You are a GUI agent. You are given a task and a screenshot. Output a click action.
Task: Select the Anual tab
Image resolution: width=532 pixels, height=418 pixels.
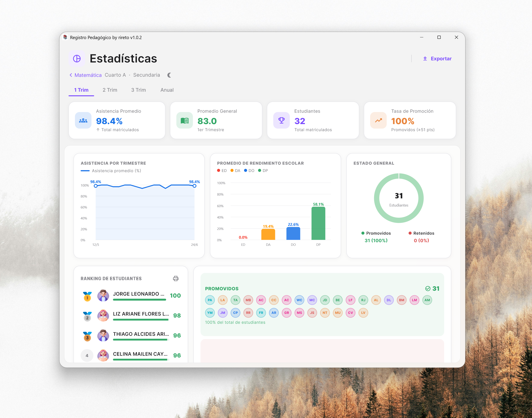pyautogui.click(x=167, y=90)
